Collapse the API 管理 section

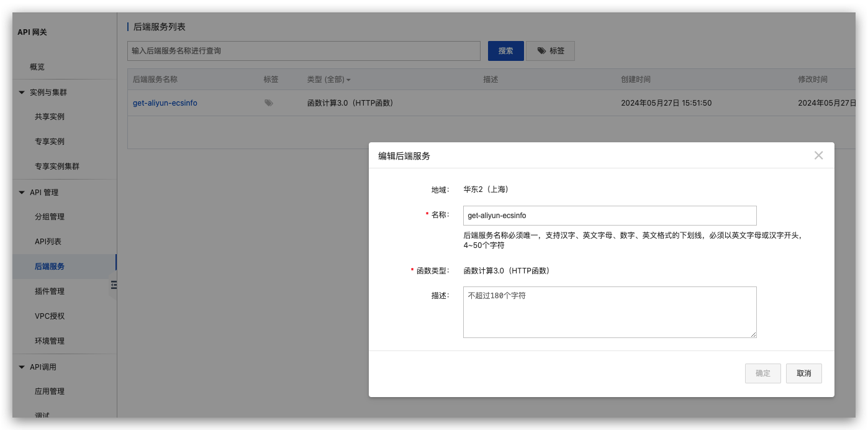[22, 193]
